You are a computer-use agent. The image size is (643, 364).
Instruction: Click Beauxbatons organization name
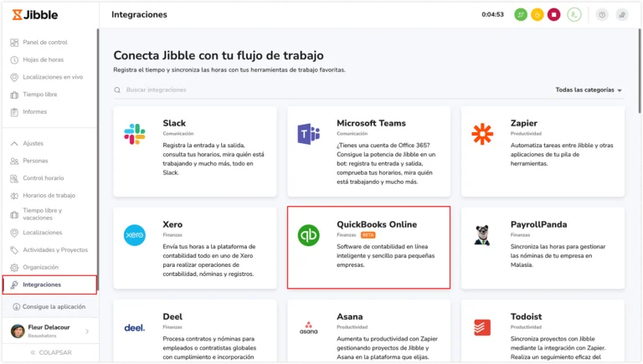(x=42, y=336)
